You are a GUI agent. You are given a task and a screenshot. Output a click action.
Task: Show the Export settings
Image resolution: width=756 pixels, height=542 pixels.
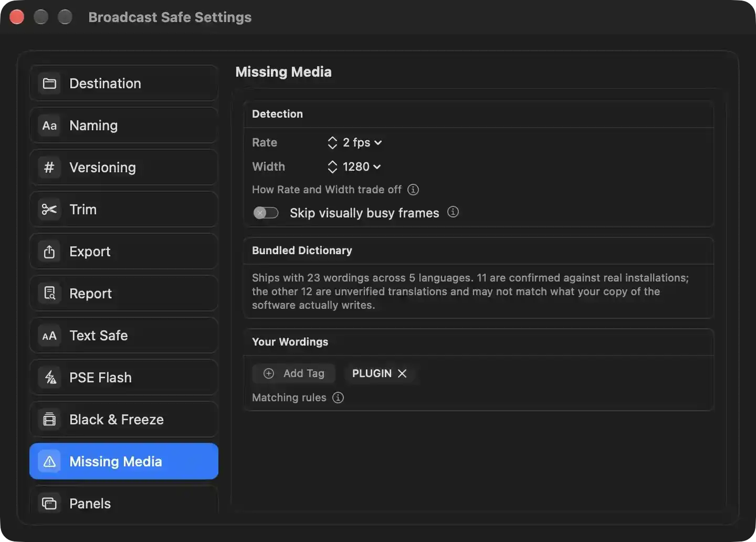(124, 252)
